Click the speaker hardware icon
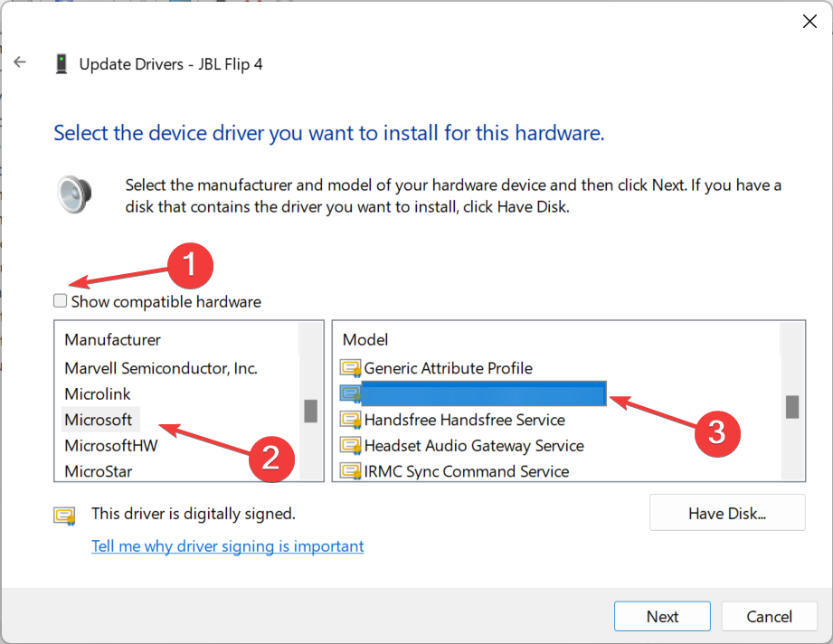The width and height of the screenshot is (833, 644). 75,195
